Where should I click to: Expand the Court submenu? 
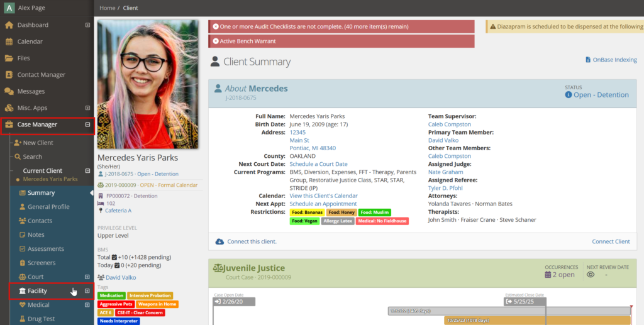coord(87,277)
